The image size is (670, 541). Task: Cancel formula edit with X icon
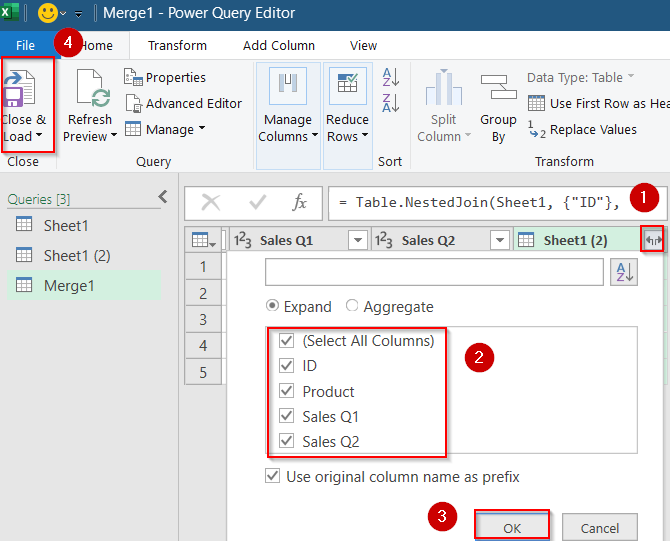(x=211, y=203)
